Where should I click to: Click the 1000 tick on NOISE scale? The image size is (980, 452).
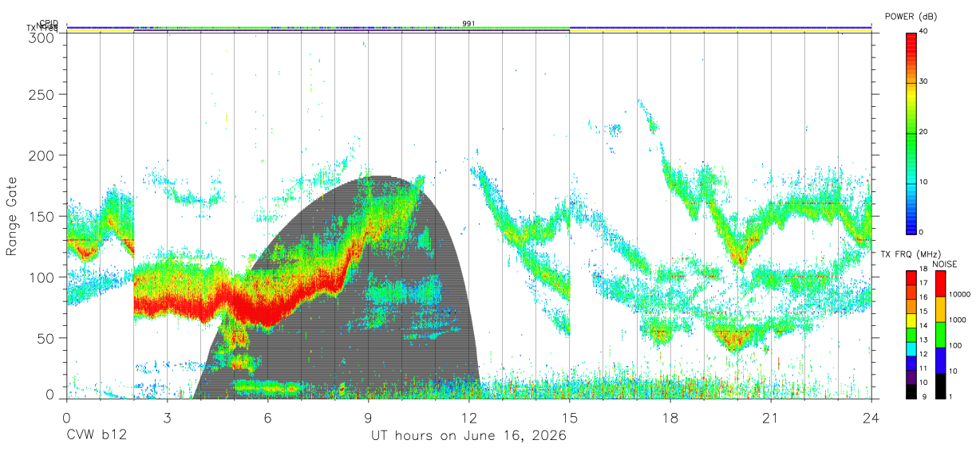pyautogui.click(x=956, y=320)
